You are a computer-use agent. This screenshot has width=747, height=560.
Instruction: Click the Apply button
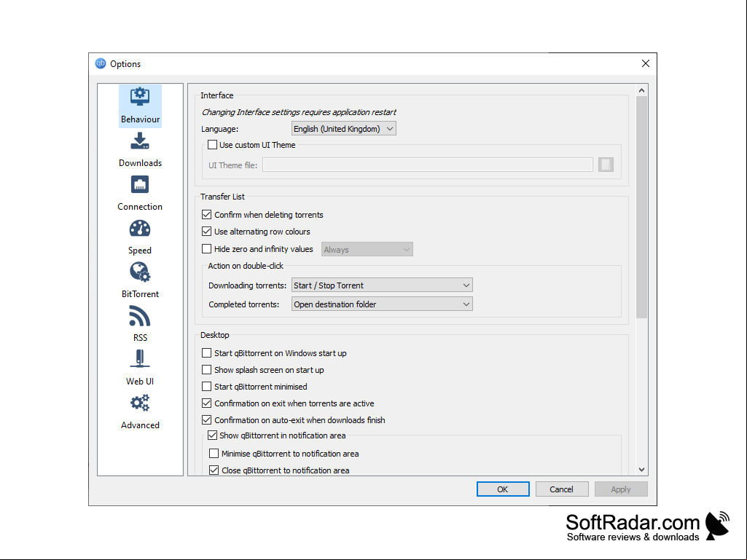click(621, 489)
